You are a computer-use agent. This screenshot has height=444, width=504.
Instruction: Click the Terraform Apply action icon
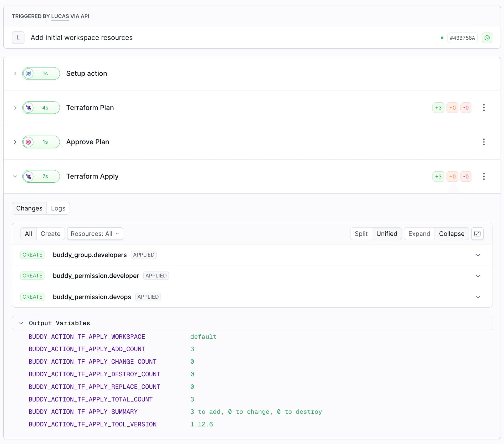tap(28, 176)
